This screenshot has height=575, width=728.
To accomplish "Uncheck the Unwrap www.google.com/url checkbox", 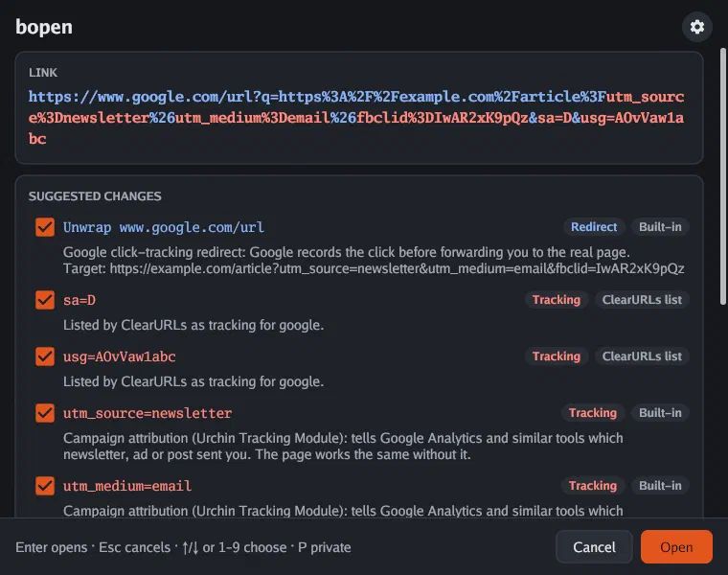I will pyautogui.click(x=45, y=227).
